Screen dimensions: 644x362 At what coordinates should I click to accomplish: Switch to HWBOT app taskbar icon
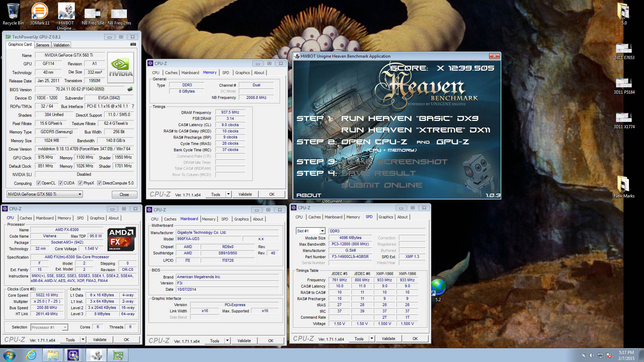(96, 355)
